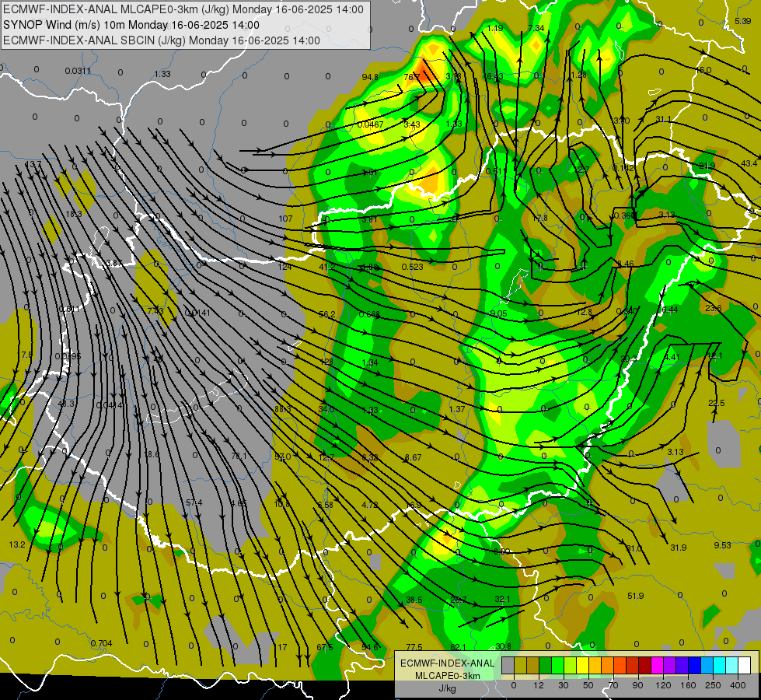
Task: Click the legend title 'ECMWF-INDEX-ANAL'
Action: pyautogui.click(x=447, y=663)
